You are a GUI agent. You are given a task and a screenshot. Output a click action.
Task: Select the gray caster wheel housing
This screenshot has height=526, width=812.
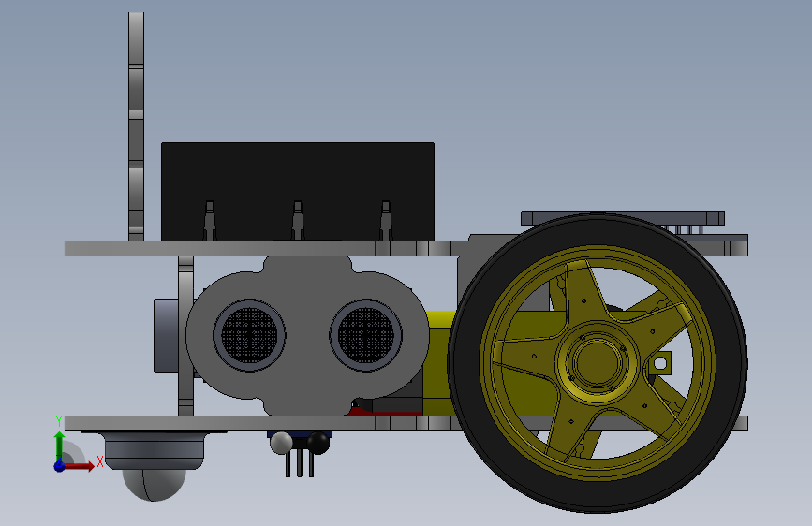click(154, 450)
